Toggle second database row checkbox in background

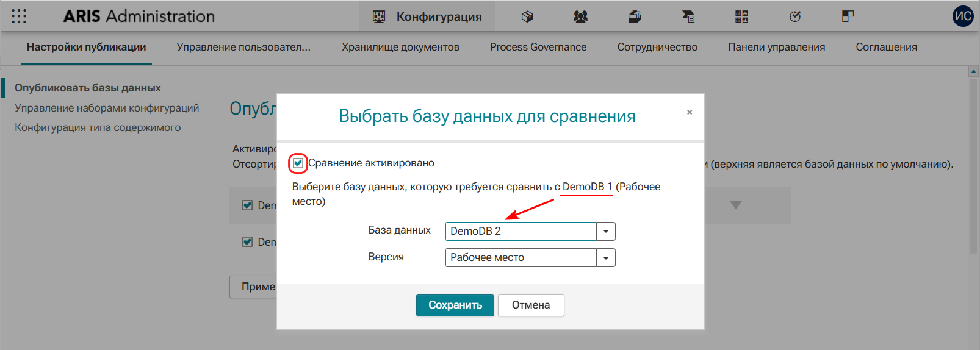click(247, 242)
